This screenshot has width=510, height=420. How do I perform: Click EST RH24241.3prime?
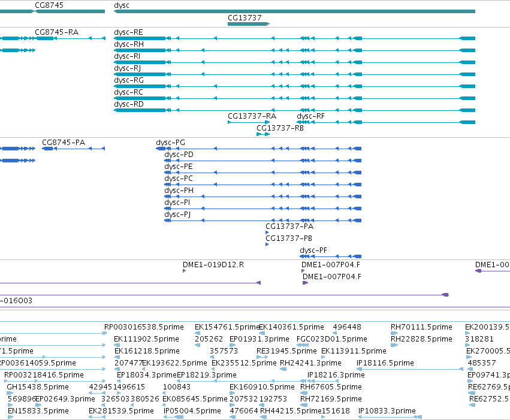(x=310, y=363)
